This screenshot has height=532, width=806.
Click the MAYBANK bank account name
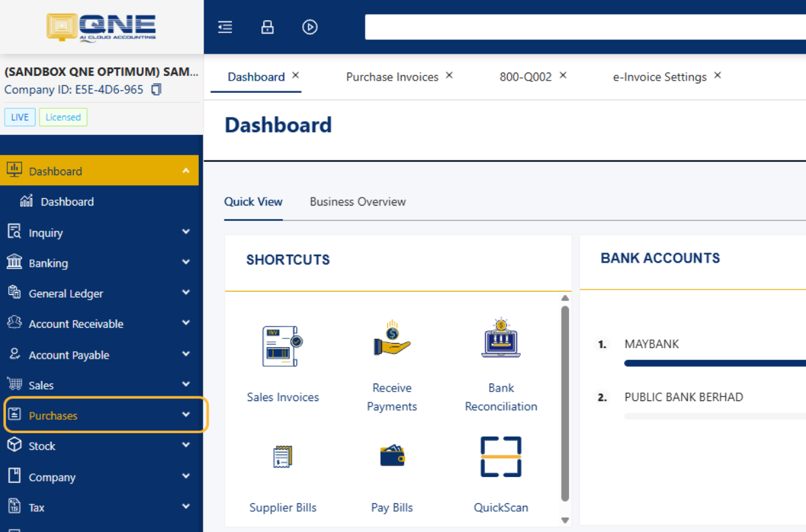click(652, 344)
